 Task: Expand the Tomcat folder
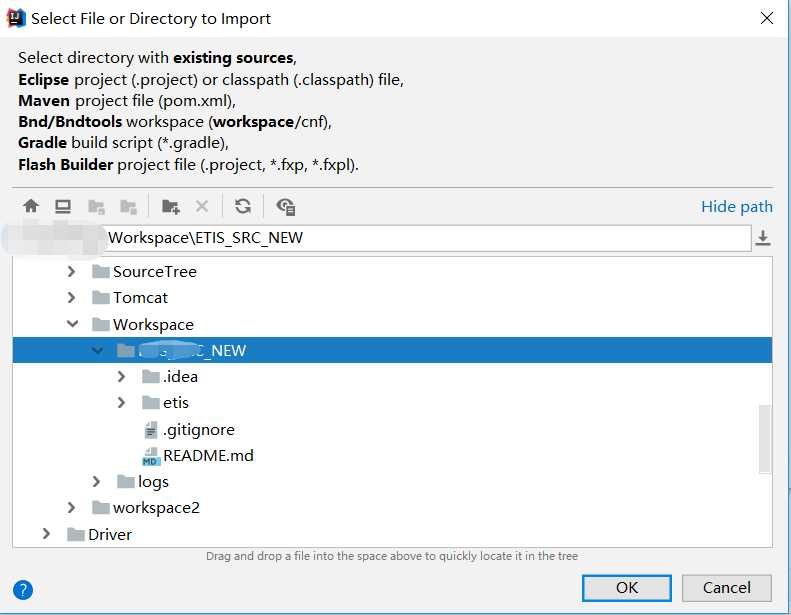click(71, 298)
